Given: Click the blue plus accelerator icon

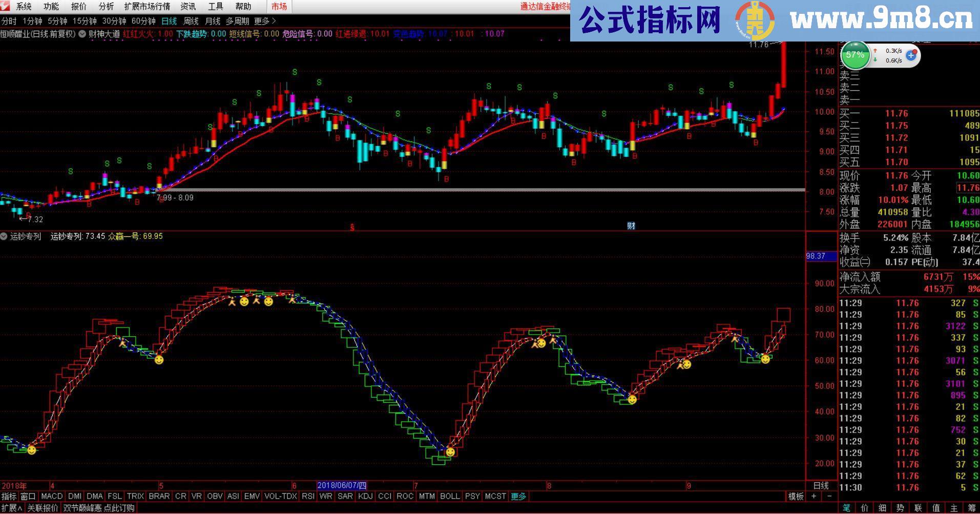Looking at the screenshot, I should tap(911, 55).
